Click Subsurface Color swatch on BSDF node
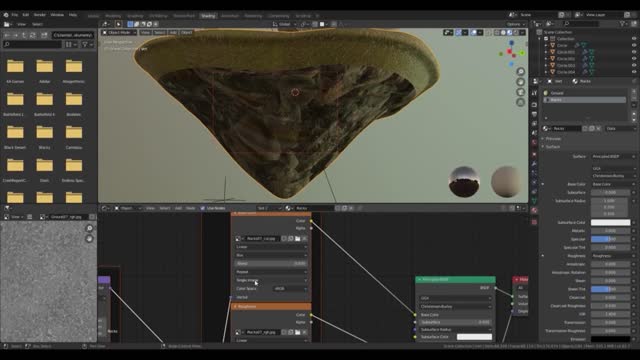This screenshot has height=360, width=640. tap(474, 337)
